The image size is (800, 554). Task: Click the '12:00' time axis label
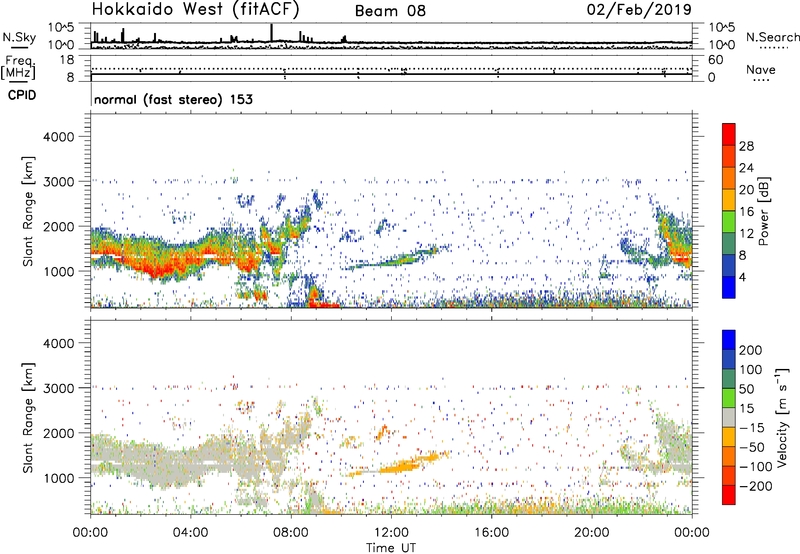point(391,533)
